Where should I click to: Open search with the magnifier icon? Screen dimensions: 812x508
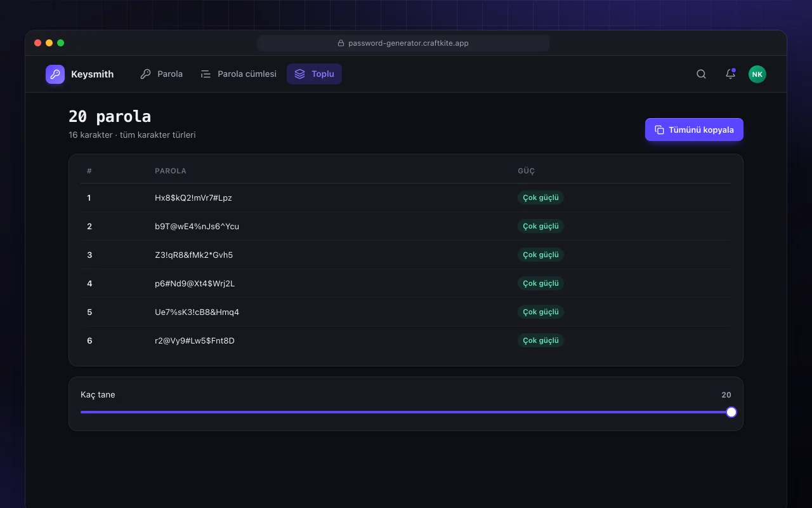click(701, 74)
